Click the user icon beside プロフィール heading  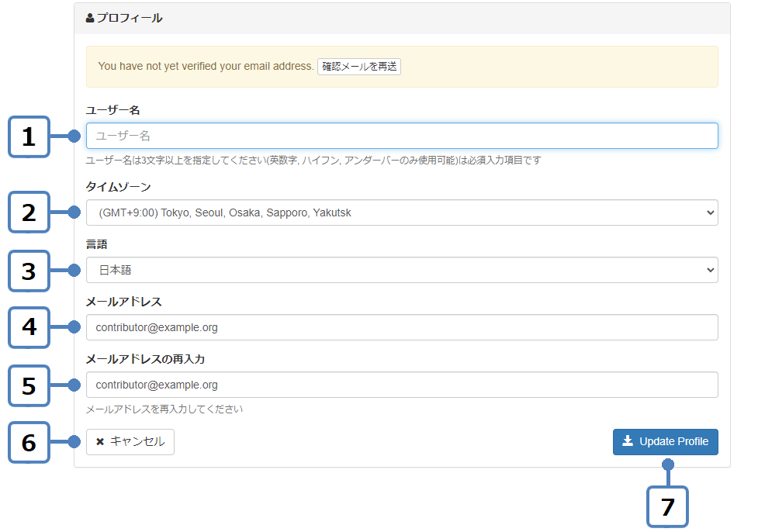(90, 18)
